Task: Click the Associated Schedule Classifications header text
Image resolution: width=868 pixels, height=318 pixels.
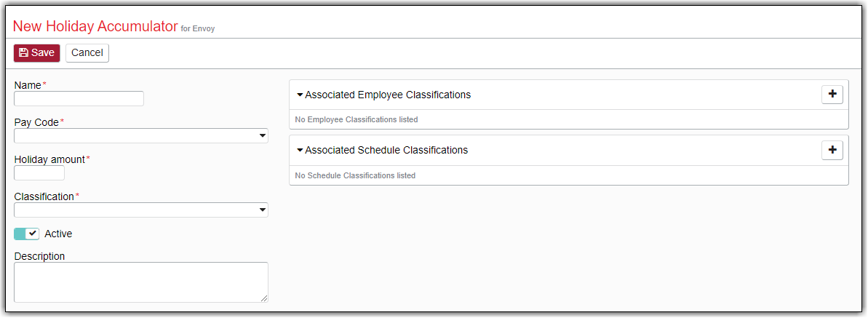Action: (x=386, y=150)
